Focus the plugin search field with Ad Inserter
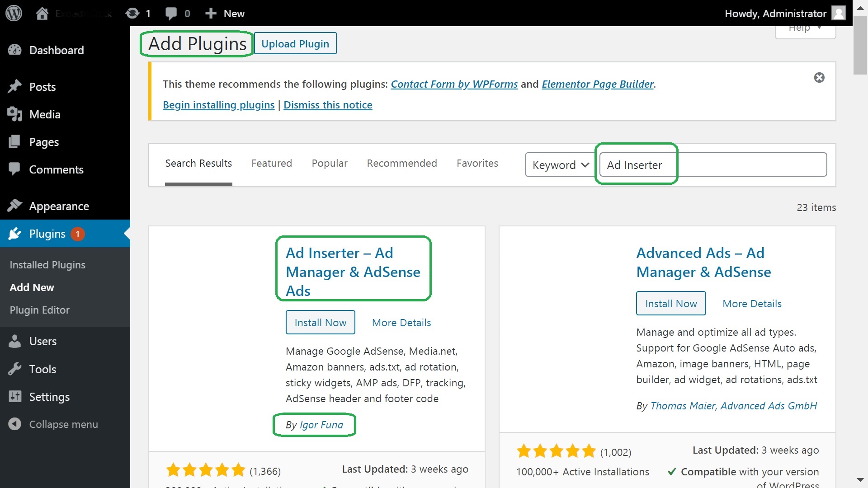 point(713,164)
